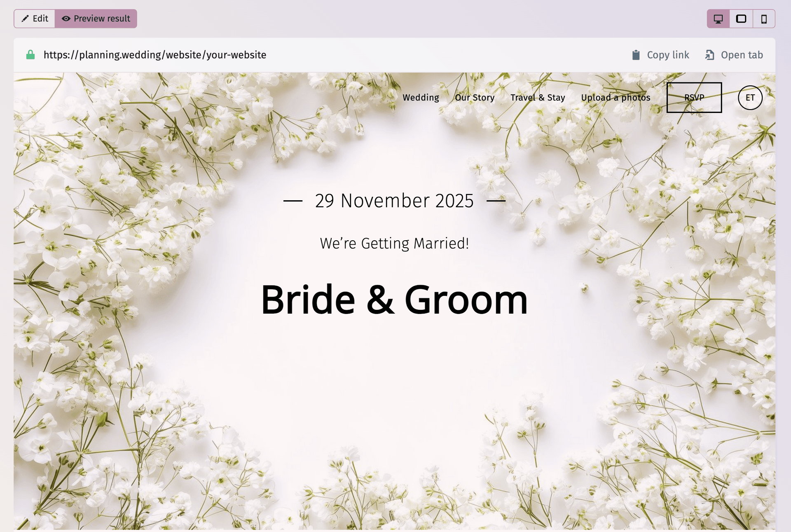This screenshot has width=791, height=532.
Task: Open the Upload a photos section
Action: [615, 98]
